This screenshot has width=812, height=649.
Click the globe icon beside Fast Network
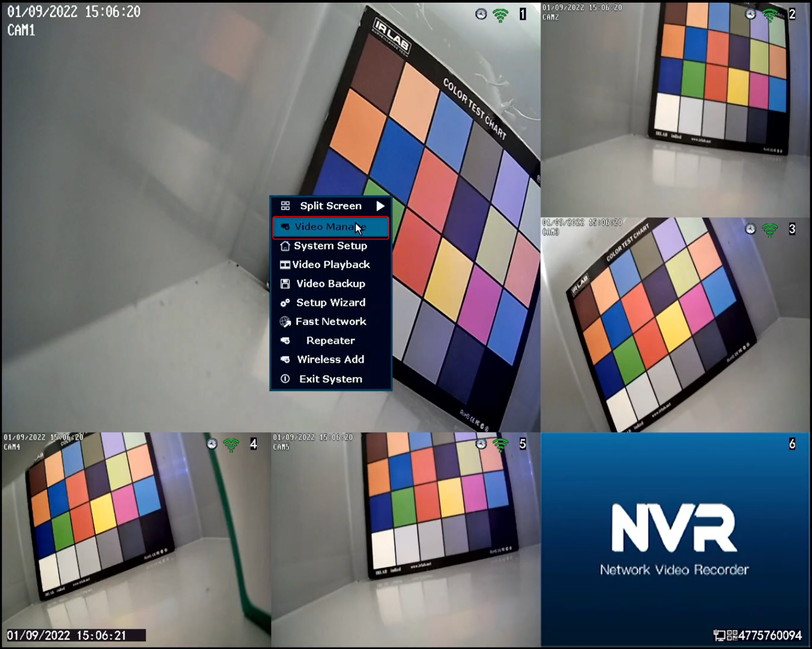285,321
